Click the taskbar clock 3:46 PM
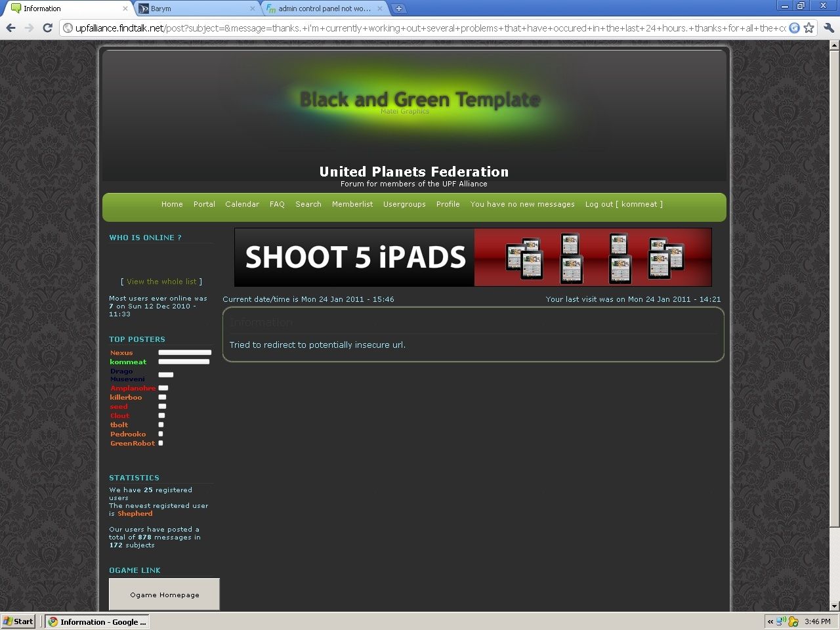The image size is (840, 630). tap(818, 621)
